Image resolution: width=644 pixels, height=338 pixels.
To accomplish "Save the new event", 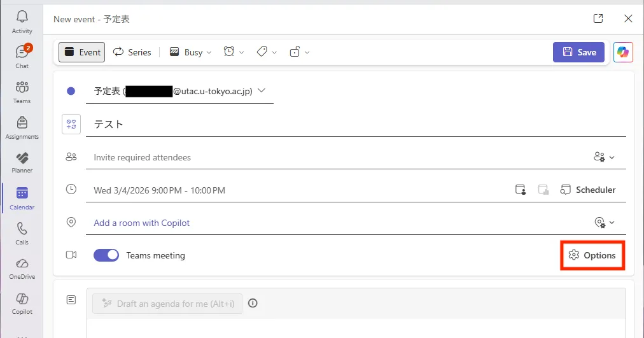I will (578, 52).
